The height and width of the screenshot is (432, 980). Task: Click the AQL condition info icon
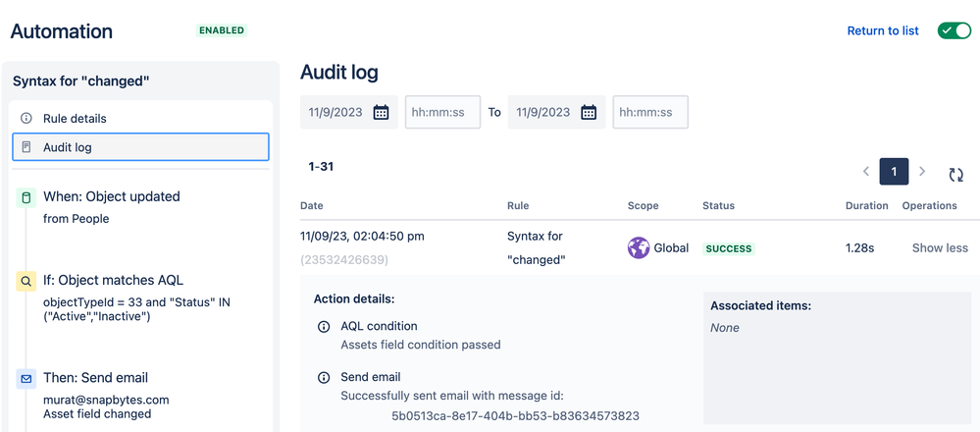323,327
